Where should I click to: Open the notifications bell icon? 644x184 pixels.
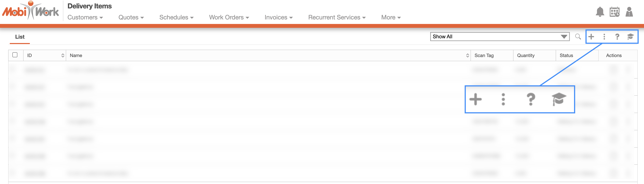point(600,12)
